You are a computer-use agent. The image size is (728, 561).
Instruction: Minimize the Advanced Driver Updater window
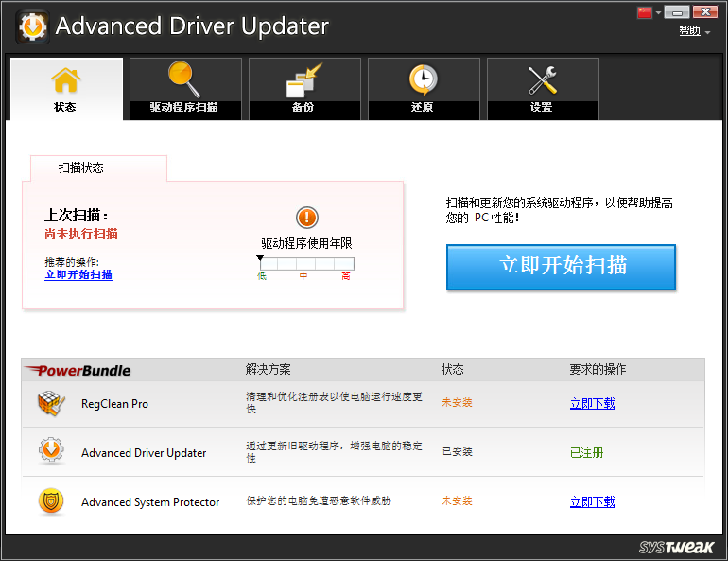click(x=677, y=12)
